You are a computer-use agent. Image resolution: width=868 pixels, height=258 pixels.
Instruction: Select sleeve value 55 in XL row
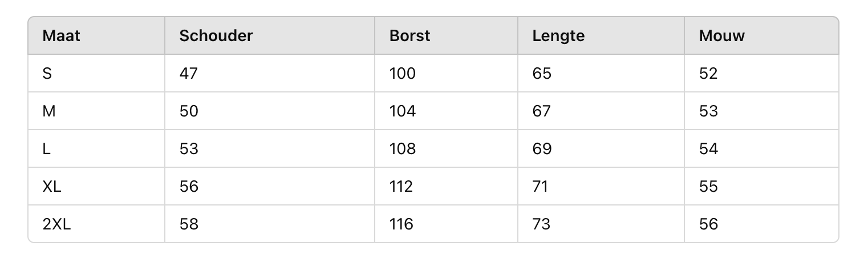pyautogui.click(x=708, y=187)
